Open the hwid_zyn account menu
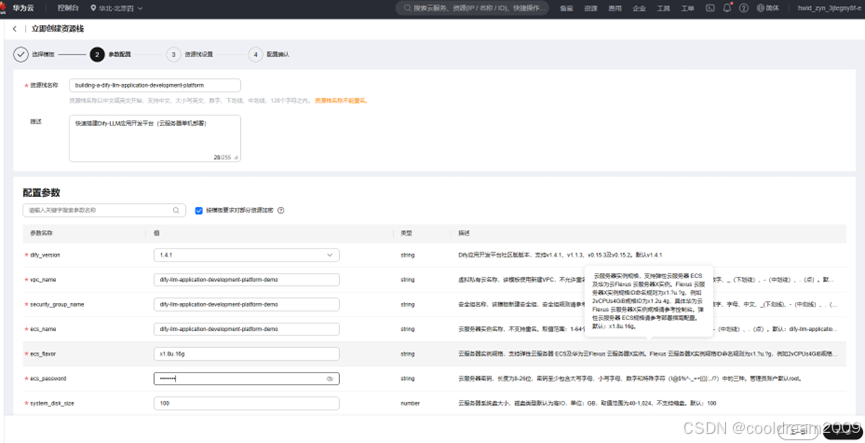This screenshot has height=443, width=865. point(831,8)
